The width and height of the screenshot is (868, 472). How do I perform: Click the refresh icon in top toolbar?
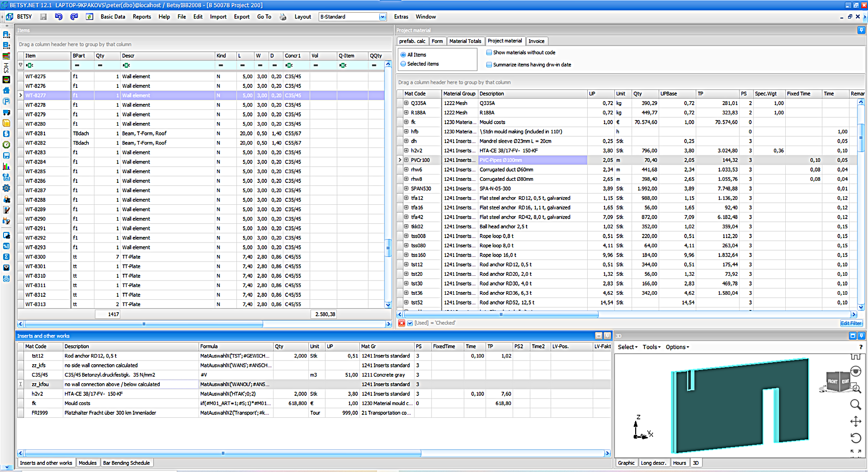pyautogui.click(x=89, y=17)
